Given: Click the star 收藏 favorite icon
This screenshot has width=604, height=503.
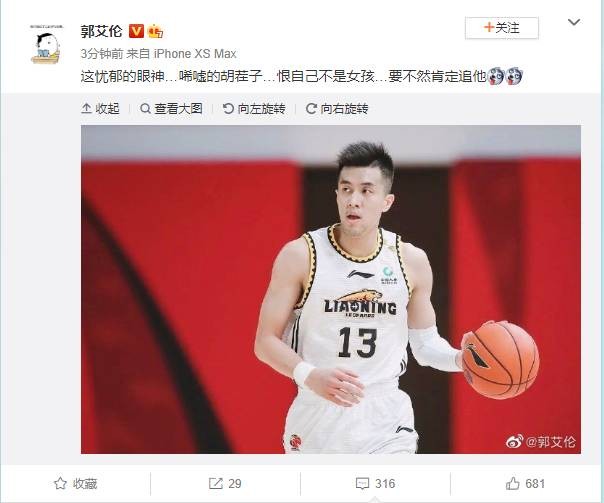Looking at the screenshot, I should [x=60, y=484].
